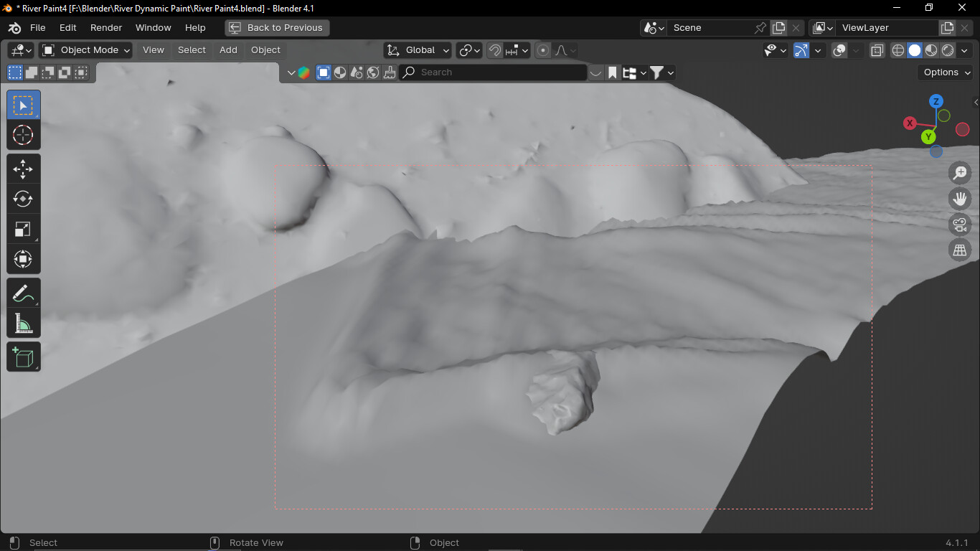Switch to Solid shading

[x=915, y=50]
